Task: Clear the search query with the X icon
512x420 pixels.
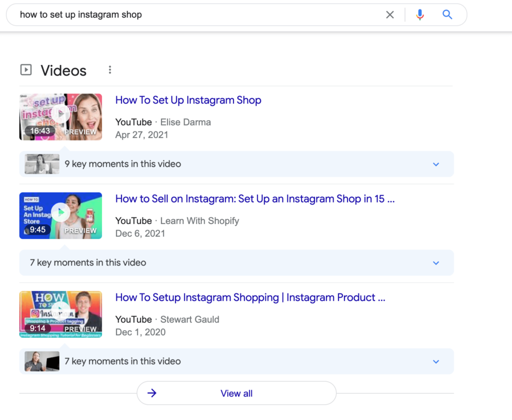Action: (389, 14)
